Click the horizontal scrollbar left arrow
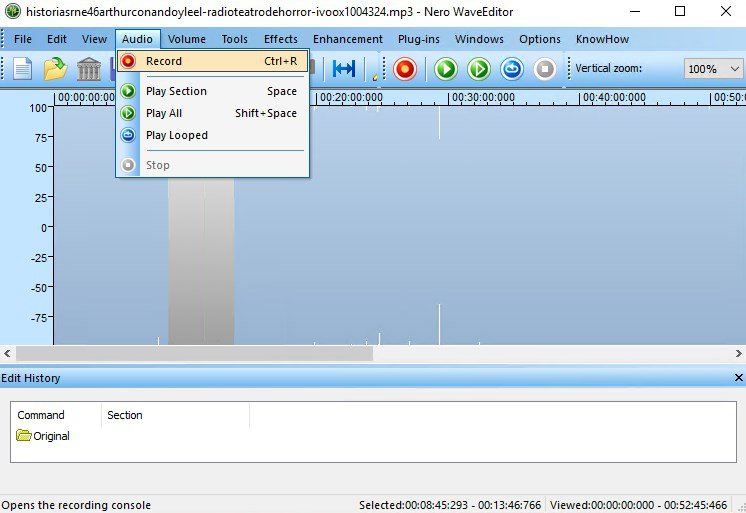Image resolution: width=746 pixels, height=513 pixels. point(7,354)
